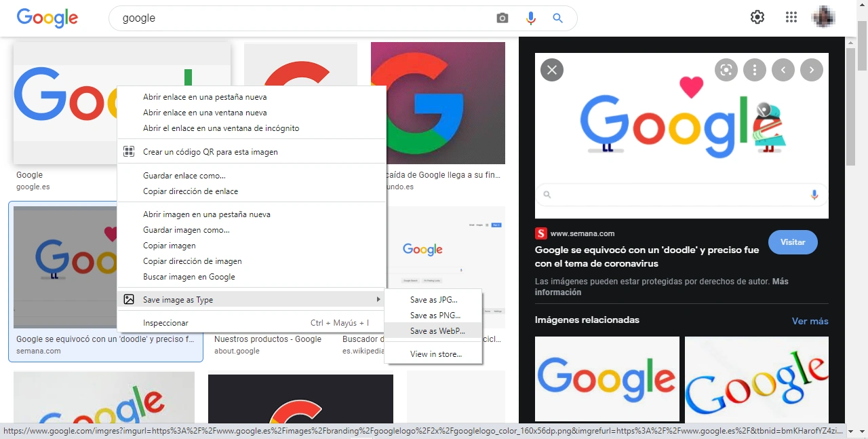Close the image preview panel
This screenshot has height=439, width=868.
point(552,69)
